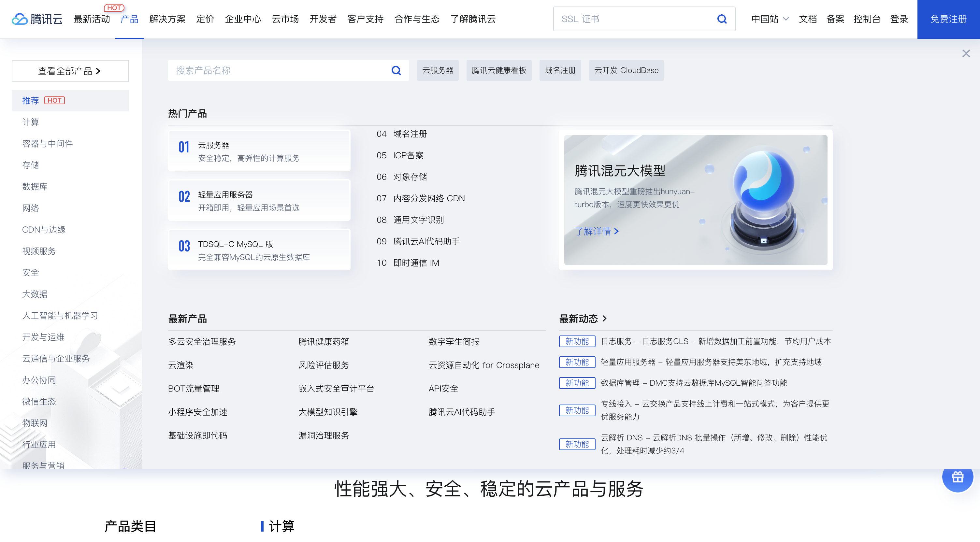Click the close X icon of the product panel

tap(966, 53)
